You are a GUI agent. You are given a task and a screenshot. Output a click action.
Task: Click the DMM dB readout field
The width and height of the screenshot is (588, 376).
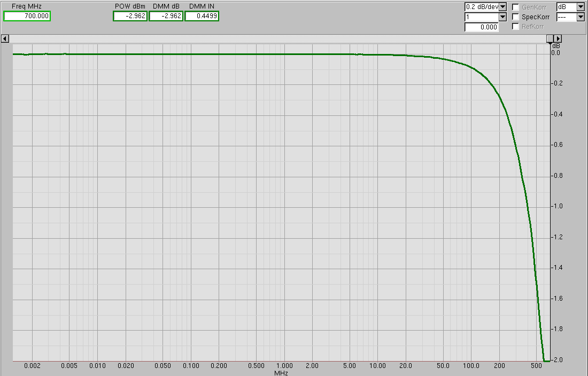(166, 16)
